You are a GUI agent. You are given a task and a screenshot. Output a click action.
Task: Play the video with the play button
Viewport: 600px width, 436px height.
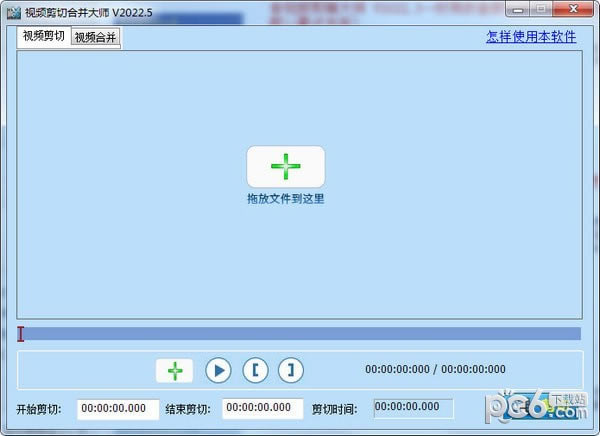click(x=218, y=370)
